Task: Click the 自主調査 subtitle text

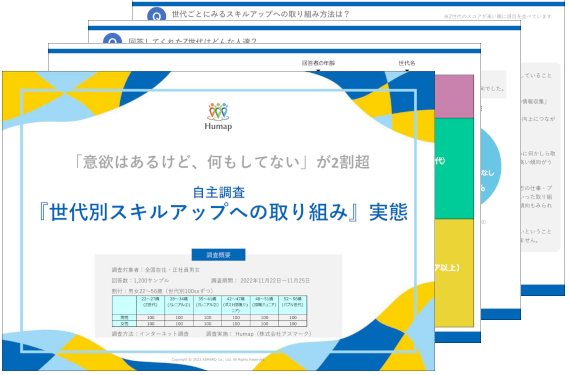Action: (218, 192)
